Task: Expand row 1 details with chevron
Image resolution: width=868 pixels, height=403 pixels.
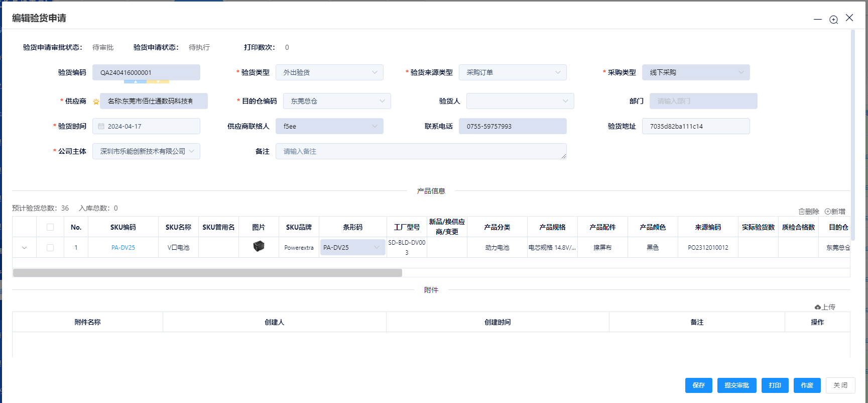Action: pyautogui.click(x=24, y=248)
